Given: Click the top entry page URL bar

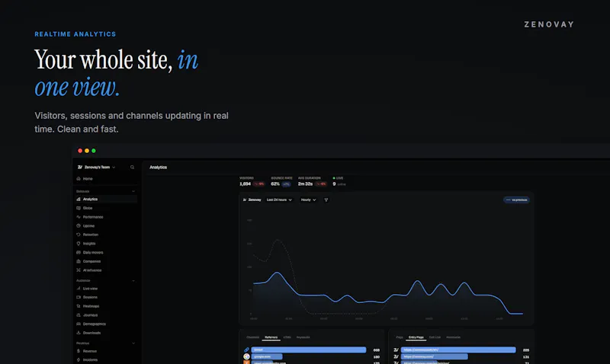Looking at the screenshot, I should point(458,350).
